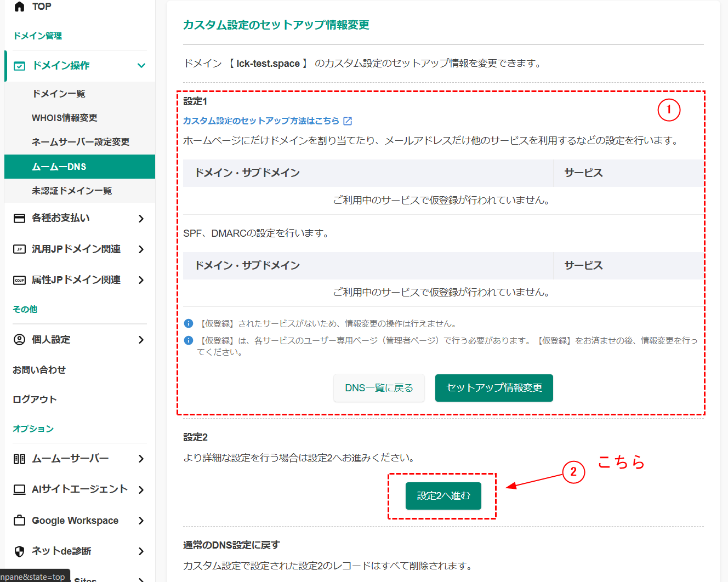Expand the AIサイトエージェント chevron
This screenshot has width=728, height=582.
[x=141, y=489]
